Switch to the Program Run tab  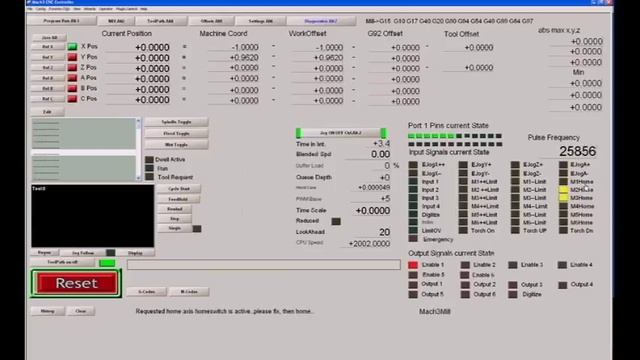[x=62, y=20]
